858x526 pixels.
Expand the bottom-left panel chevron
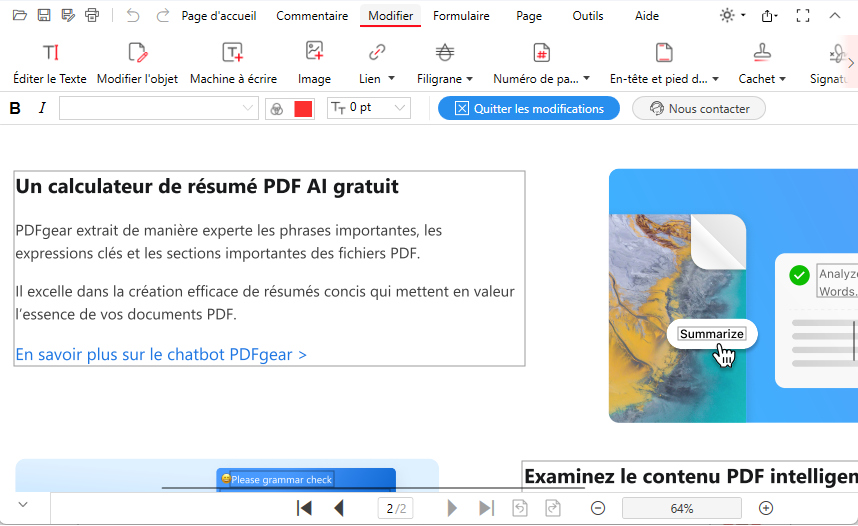click(23, 505)
